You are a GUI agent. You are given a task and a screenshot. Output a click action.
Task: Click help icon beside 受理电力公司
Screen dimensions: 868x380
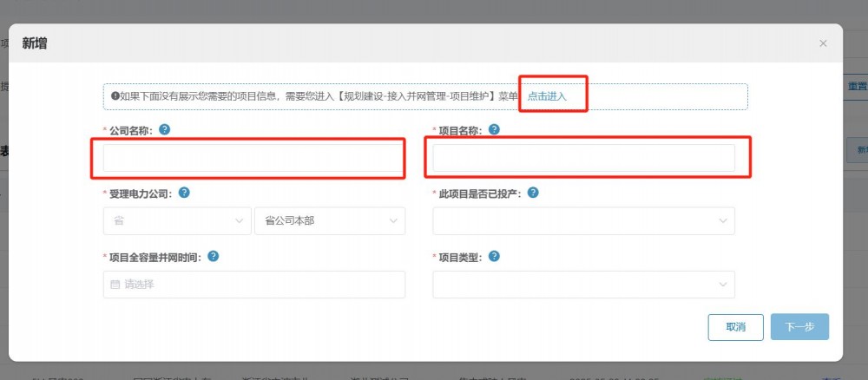[184, 193]
